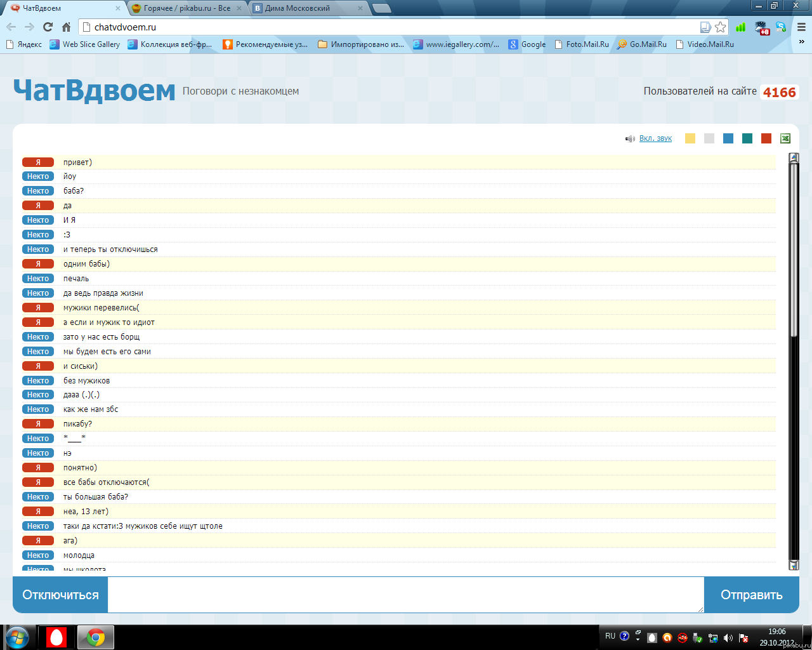
Task: Click the chat message 'пикабу?'
Action: (x=77, y=424)
